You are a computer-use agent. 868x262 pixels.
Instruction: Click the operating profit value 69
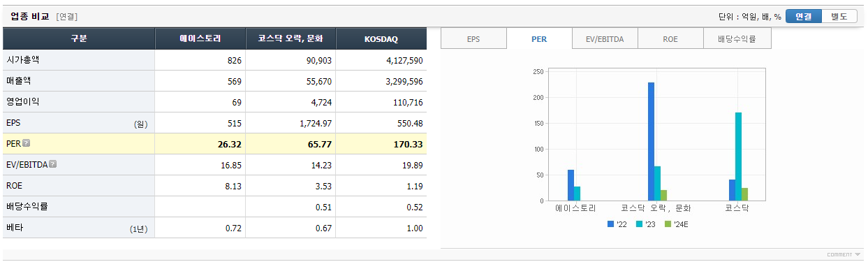[x=237, y=103]
